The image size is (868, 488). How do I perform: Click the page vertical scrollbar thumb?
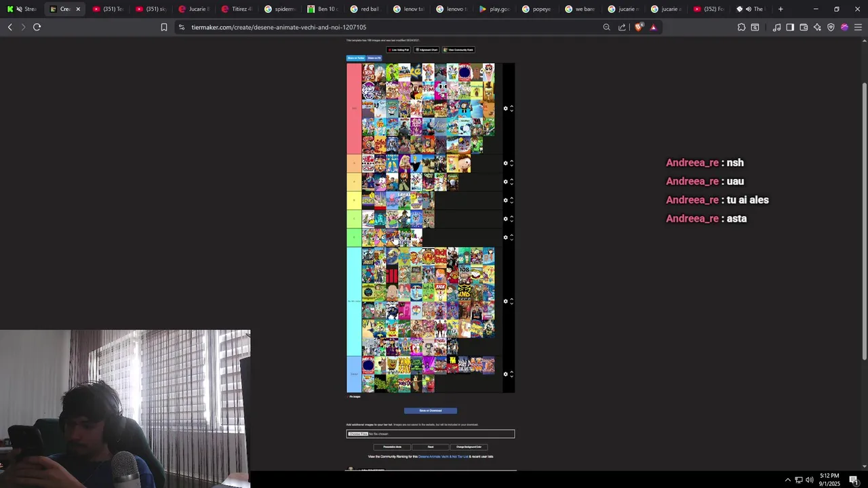click(864, 220)
